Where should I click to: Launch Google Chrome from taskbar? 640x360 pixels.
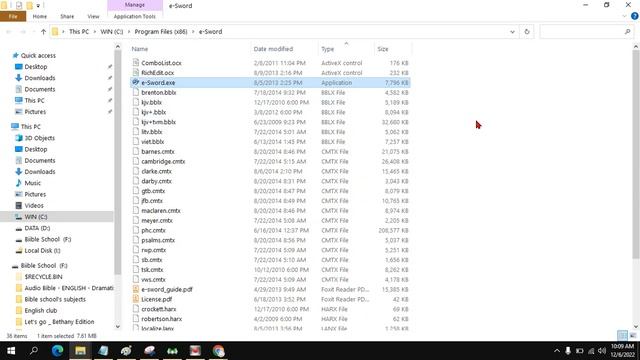coord(218,351)
